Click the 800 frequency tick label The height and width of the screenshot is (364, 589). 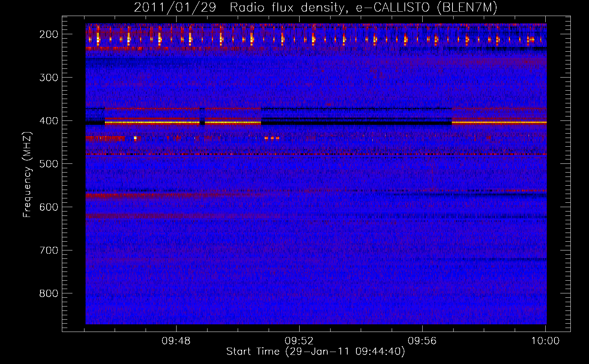49,293
